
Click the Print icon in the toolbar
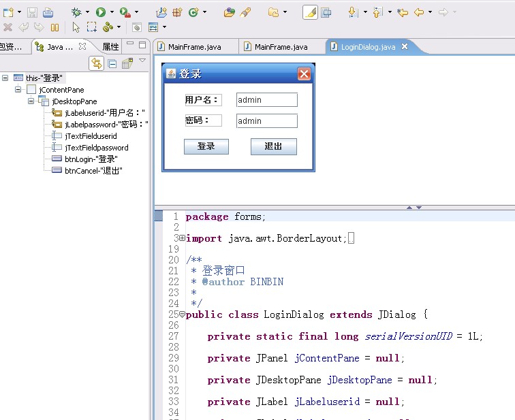tap(48, 12)
